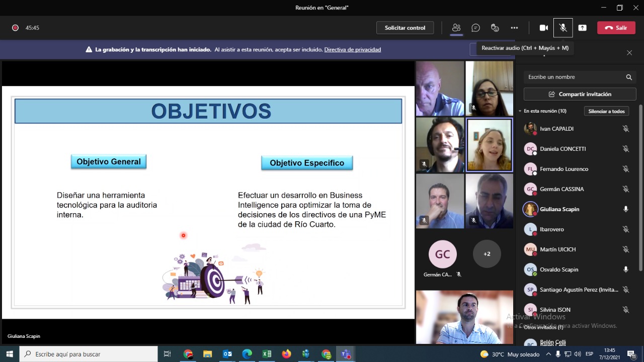Toggle Fernando Lourenco's microphone icon

[626, 169]
